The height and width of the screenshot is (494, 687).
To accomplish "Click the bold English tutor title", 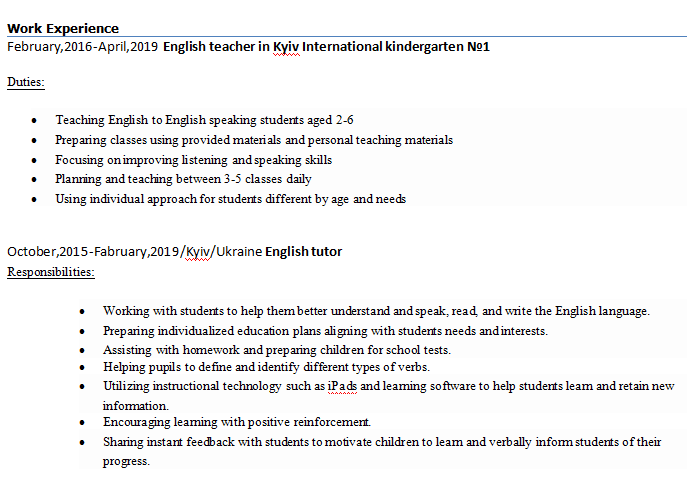I will [x=303, y=251].
